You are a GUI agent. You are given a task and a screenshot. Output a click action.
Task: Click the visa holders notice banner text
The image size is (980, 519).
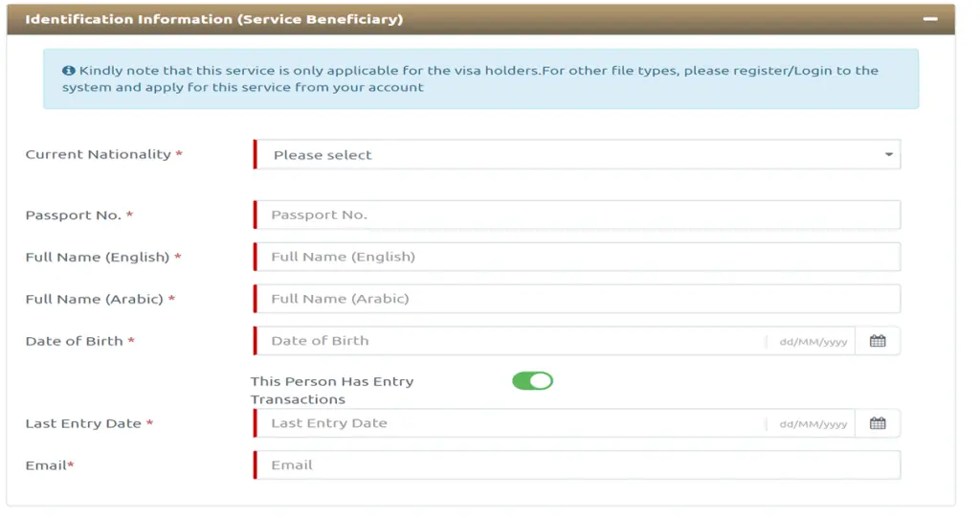[x=470, y=79]
